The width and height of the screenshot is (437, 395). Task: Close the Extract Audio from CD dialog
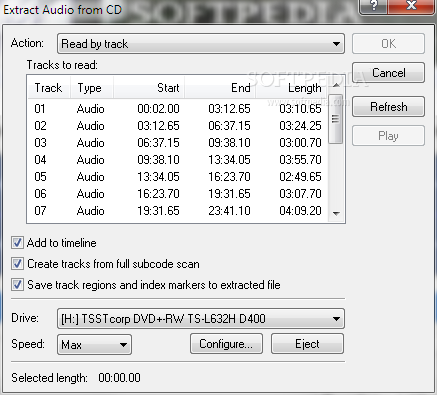412,6
